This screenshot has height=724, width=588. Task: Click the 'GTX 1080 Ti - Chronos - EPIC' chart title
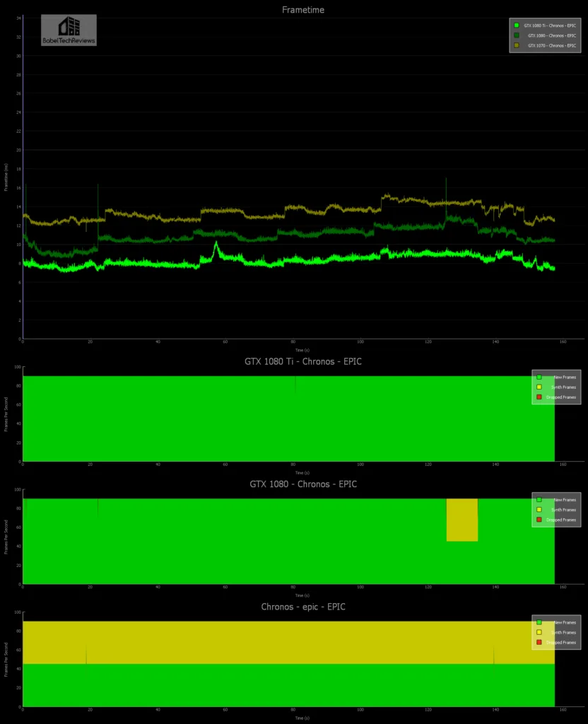point(303,361)
